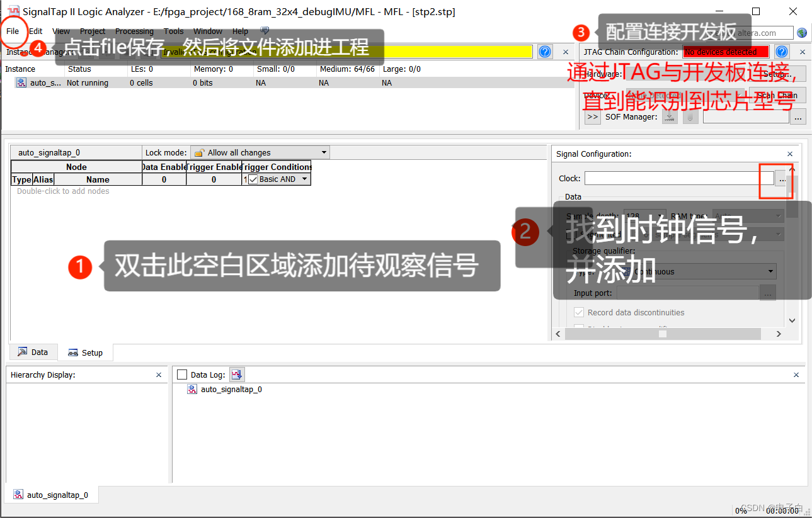Click the '0 bits' memory value
This screenshot has width=812, height=518.
pos(202,82)
